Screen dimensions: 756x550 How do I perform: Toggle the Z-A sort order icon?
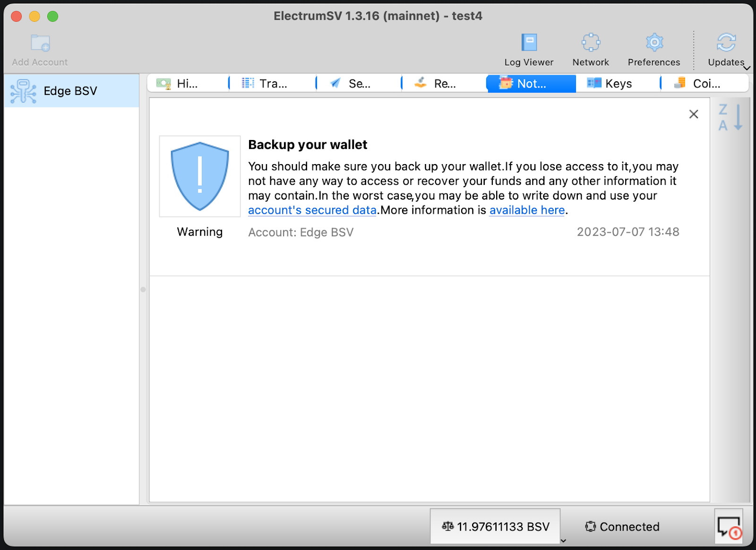click(x=730, y=117)
